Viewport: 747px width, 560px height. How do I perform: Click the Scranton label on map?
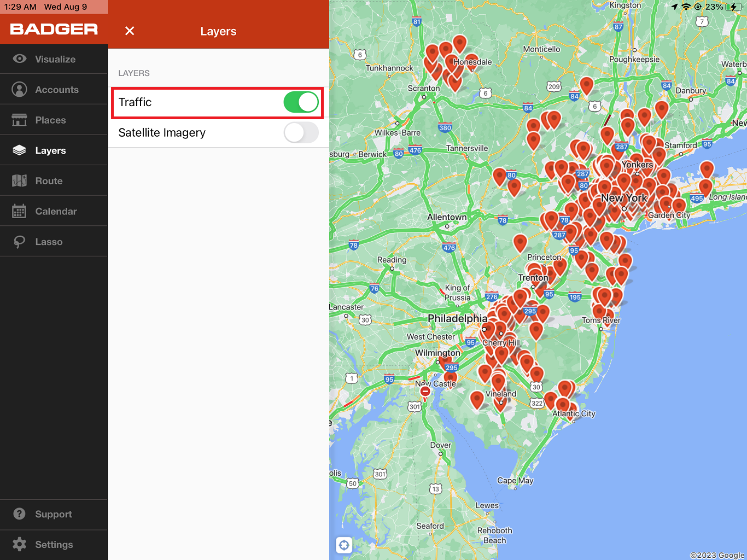click(424, 88)
